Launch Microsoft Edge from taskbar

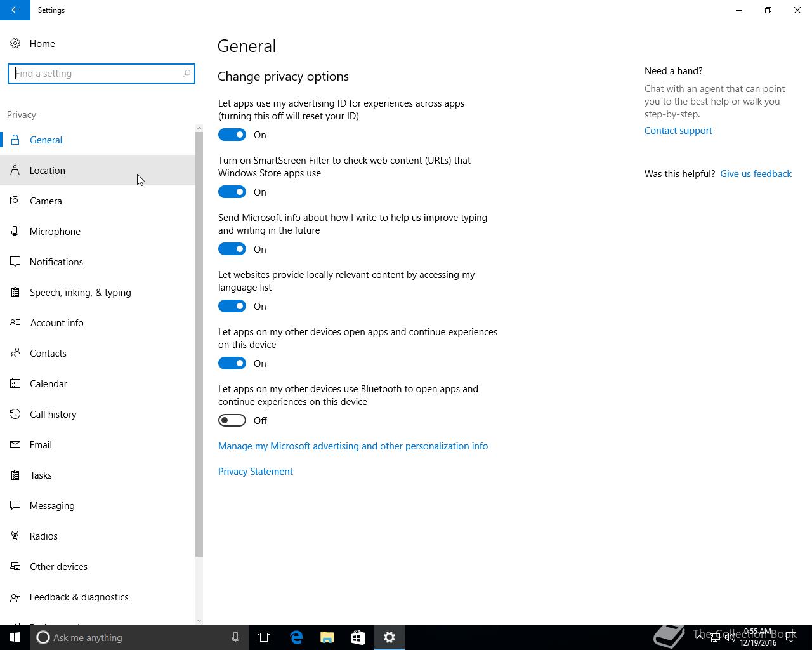(296, 637)
